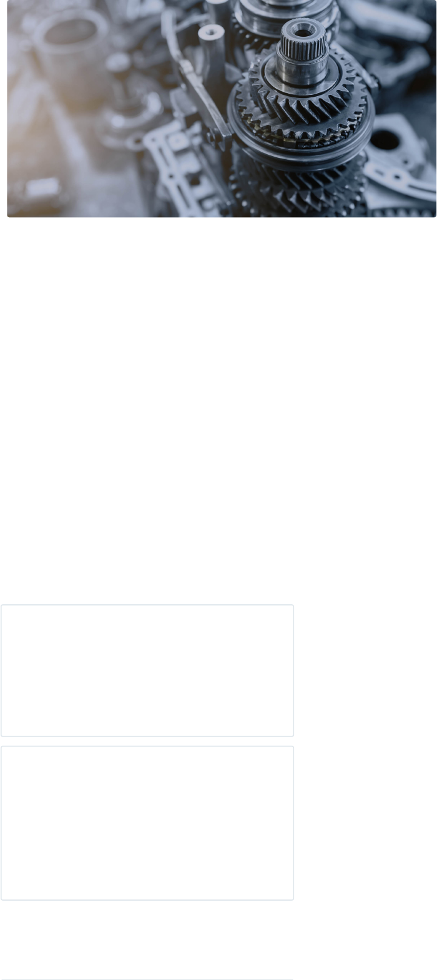Click the gearbox hero image
This screenshot has width=437, height=980.
point(222,109)
